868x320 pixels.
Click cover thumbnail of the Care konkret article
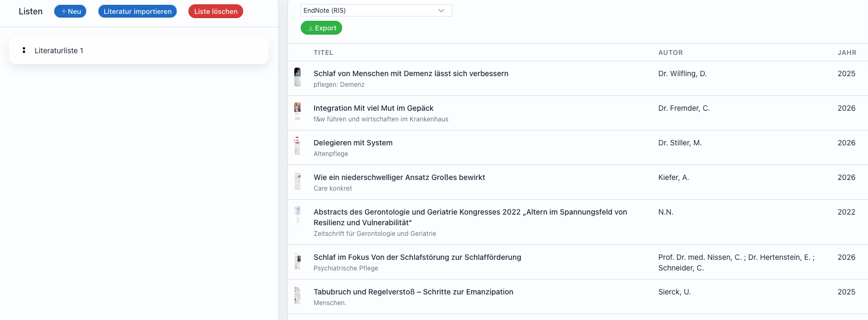point(297,181)
